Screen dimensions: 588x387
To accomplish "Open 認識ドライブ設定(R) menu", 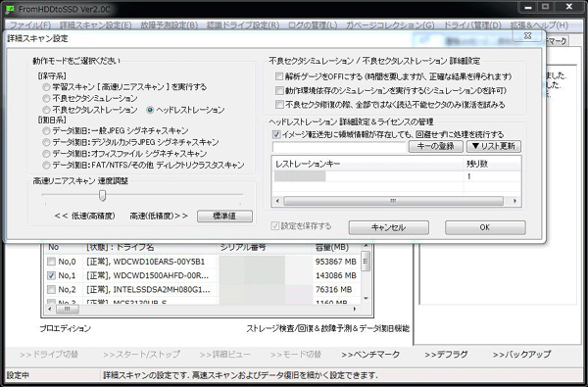I will (x=243, y=25).
